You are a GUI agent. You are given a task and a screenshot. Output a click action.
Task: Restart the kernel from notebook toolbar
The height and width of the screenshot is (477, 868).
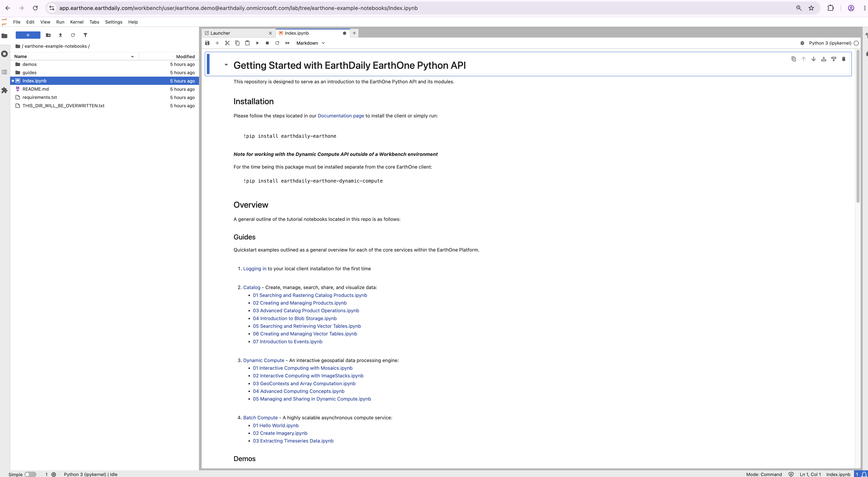[277, 43]
